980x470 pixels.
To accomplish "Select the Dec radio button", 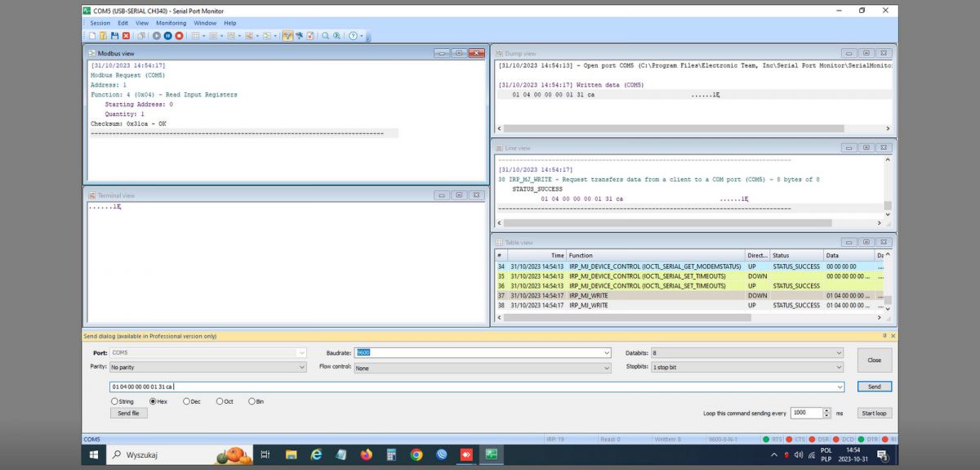I will pos(187,401).
